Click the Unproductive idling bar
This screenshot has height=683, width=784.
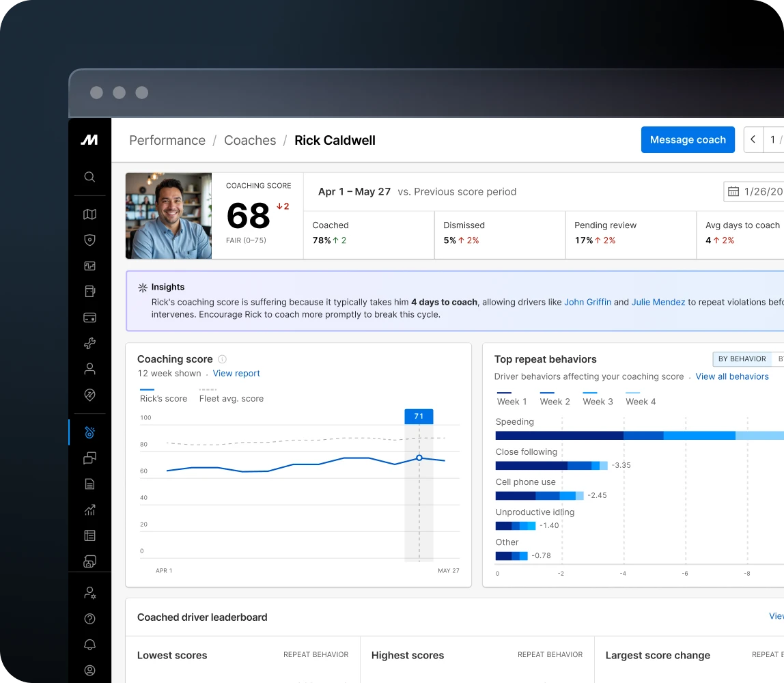(x=516, y=525)
